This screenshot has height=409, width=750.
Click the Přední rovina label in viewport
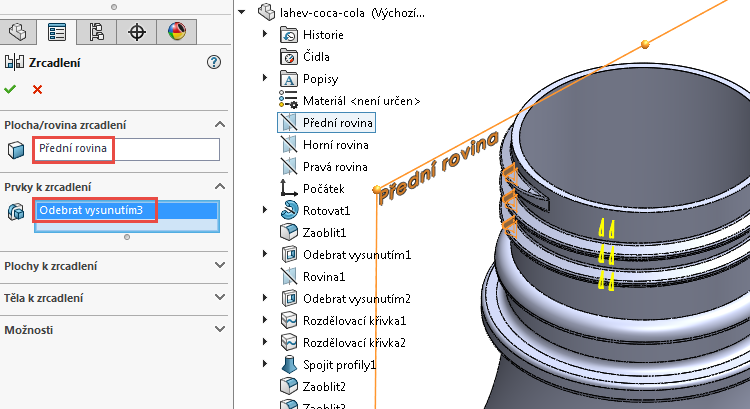click(x=438, y=168)
